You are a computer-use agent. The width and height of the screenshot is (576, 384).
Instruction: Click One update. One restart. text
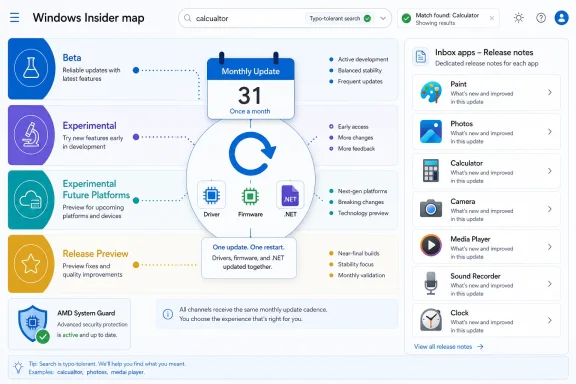pos(248,247)
